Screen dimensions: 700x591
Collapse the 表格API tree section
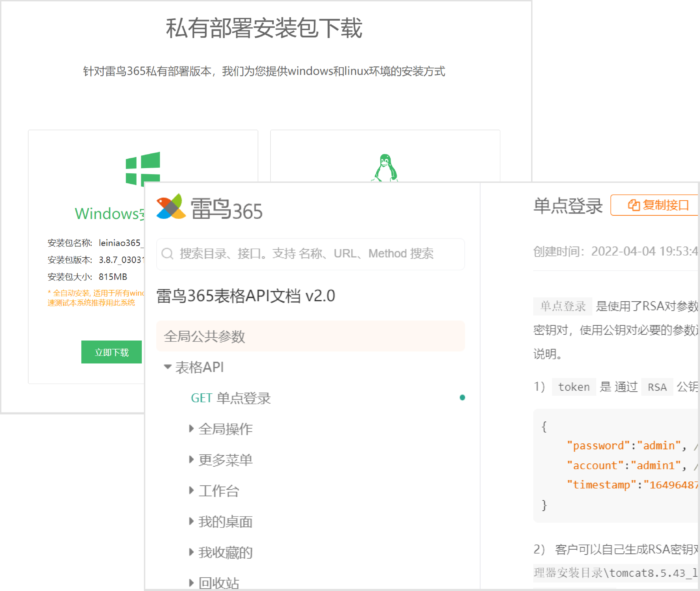tap(168, 367)
